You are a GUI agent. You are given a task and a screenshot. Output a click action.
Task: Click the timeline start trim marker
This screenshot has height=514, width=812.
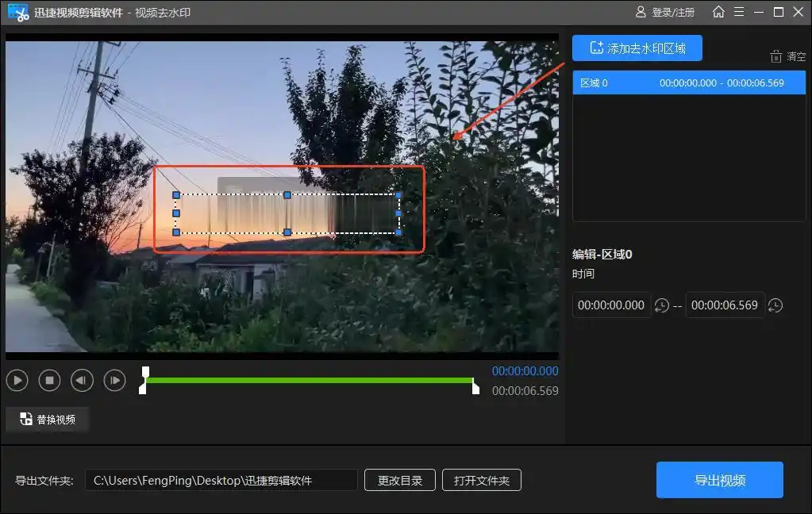point(143,387)
